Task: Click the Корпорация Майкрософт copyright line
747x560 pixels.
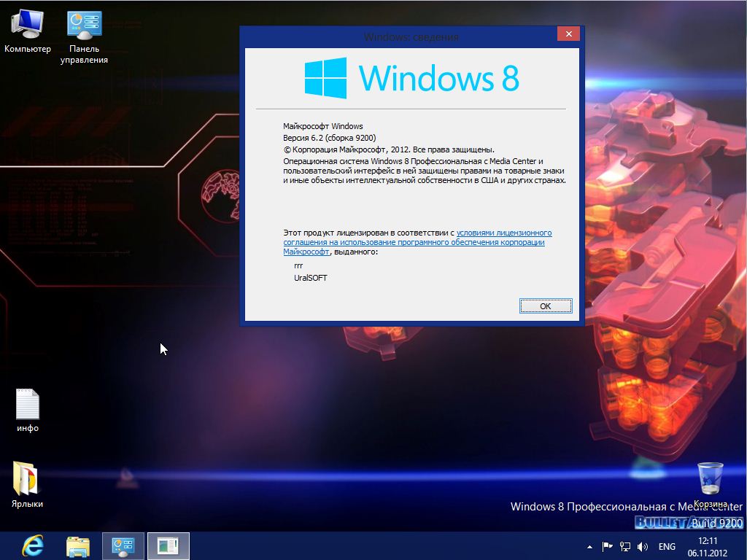Action: tap(389, 149)
